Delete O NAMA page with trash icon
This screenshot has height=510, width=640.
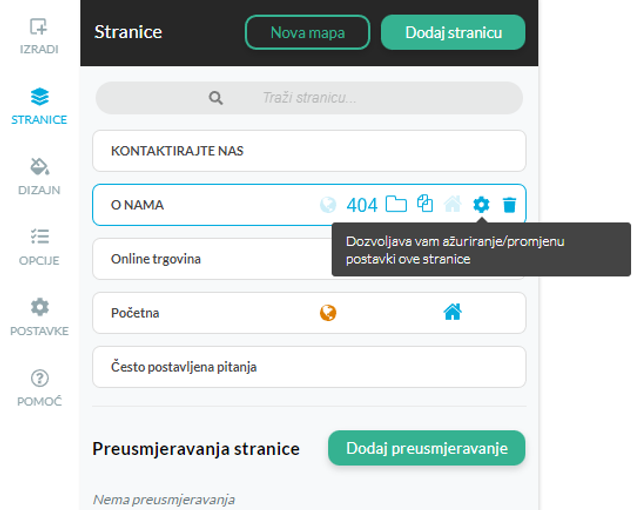click(x=509, y=205)
